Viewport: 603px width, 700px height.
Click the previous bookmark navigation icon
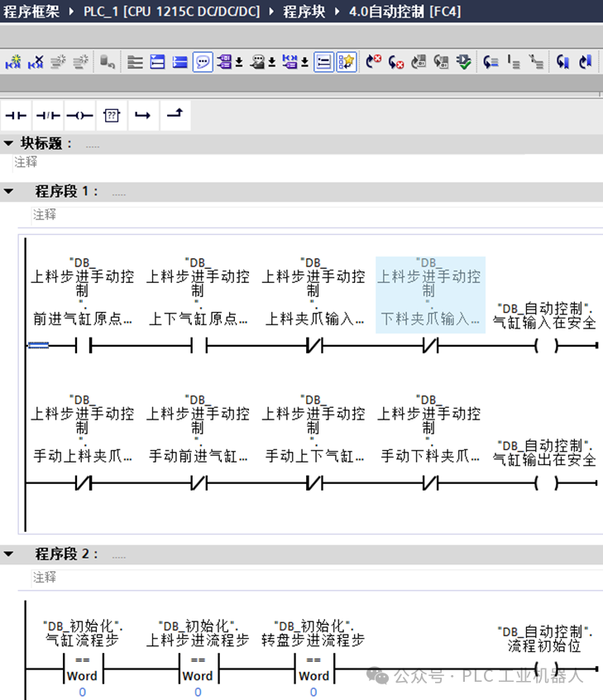562,61
